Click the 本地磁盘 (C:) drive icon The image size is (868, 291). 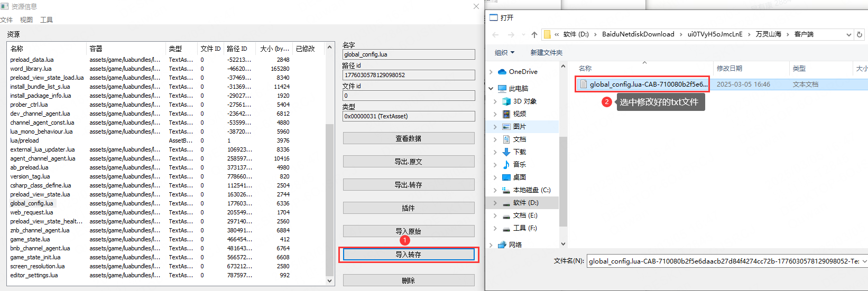tap(506, 190)
